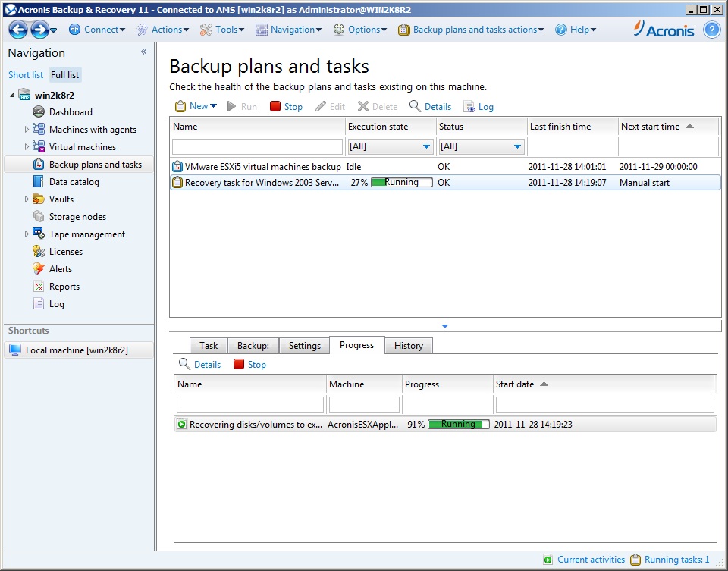This screenshot has height=571, width=728.
Task: Click Stop in Progress tab toolbar
Action: coord(249,365)
